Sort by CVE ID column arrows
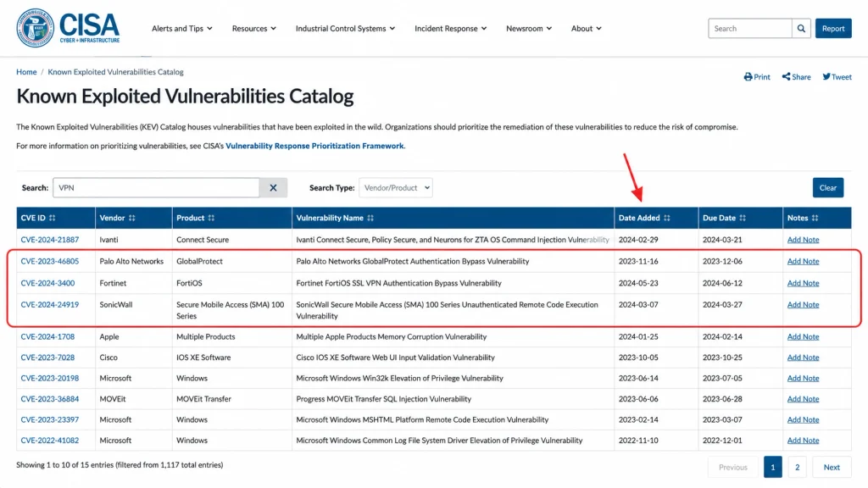 pos(52,218)
